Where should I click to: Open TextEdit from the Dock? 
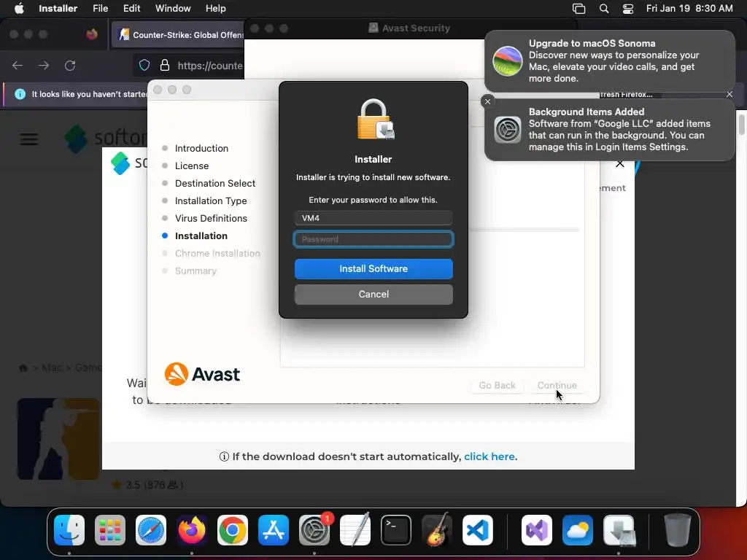(355, 530)
